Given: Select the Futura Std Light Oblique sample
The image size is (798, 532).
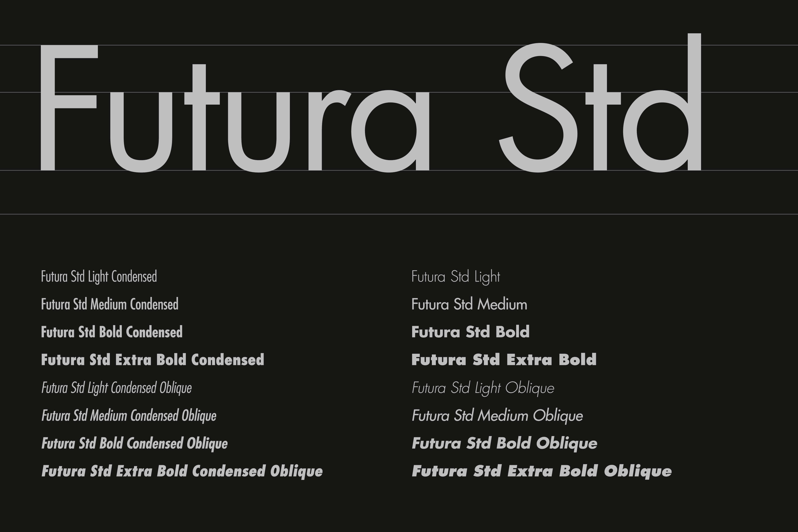Looking at the screenshot, I should (483, 388).
